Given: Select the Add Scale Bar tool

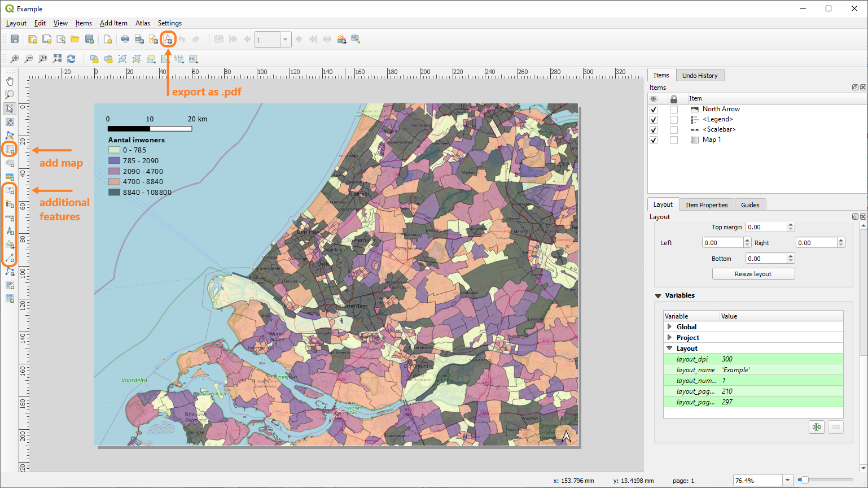Looking at the screenshot, I should [x=10, y=217].
